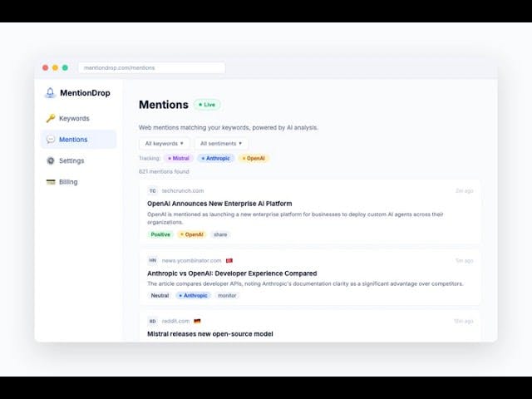Click the Tracking: label
This screenshot has height=399, width=532.
[x=150, y=158]
